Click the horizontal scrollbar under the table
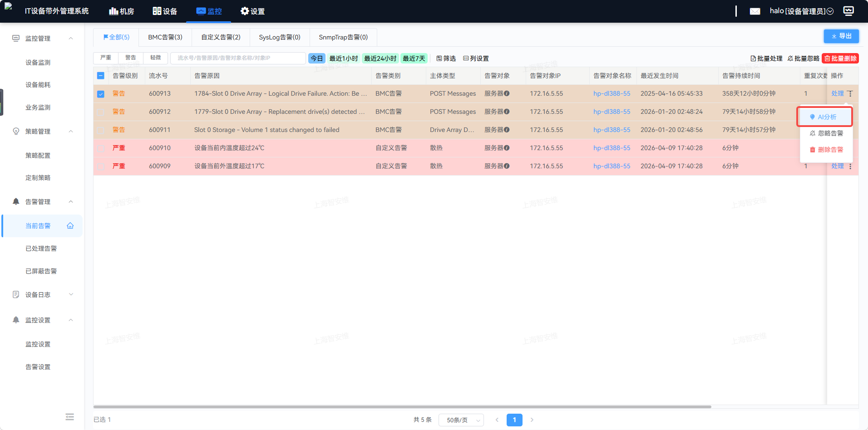 [402, 407]
